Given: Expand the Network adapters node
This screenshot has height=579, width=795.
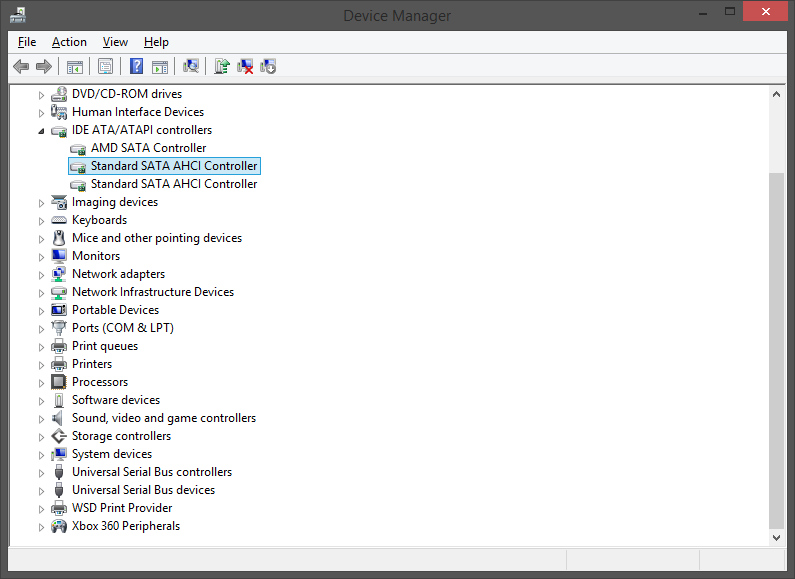Looking at the screenshot, I should coord(41,275).
